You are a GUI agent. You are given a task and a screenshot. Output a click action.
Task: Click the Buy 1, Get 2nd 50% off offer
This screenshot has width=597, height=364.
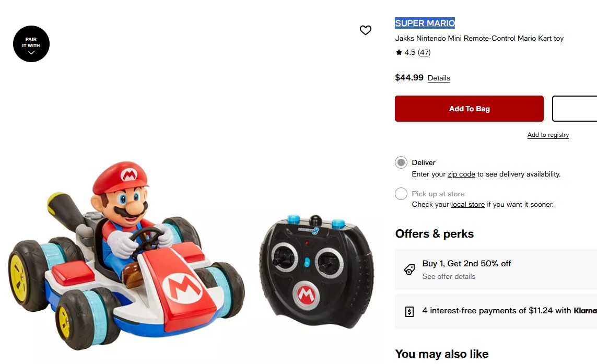pyautogui.click(x=467, y=264)
